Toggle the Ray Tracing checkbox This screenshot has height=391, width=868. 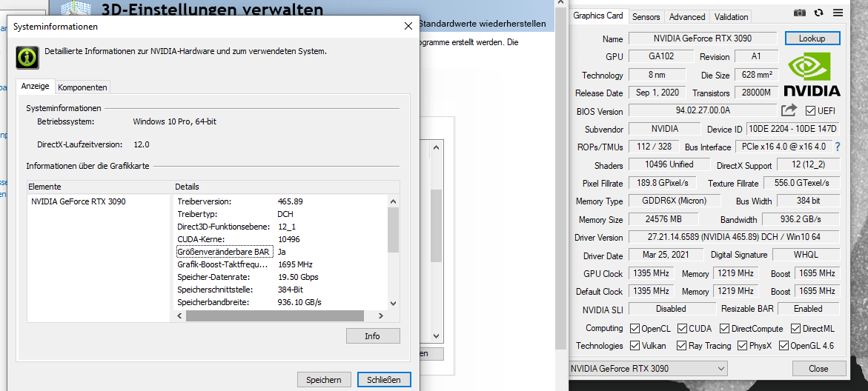[682, 346]
